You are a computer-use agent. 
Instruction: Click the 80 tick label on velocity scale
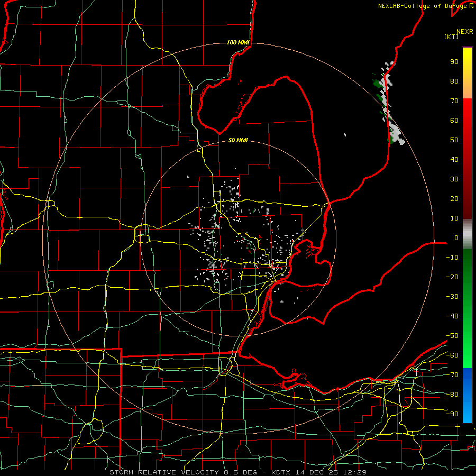(454, 81)
